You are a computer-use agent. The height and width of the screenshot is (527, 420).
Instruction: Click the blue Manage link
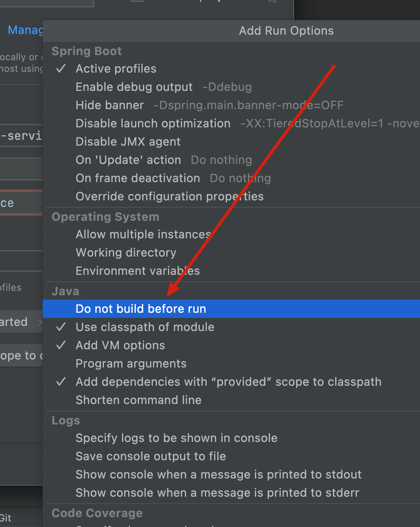25,30
